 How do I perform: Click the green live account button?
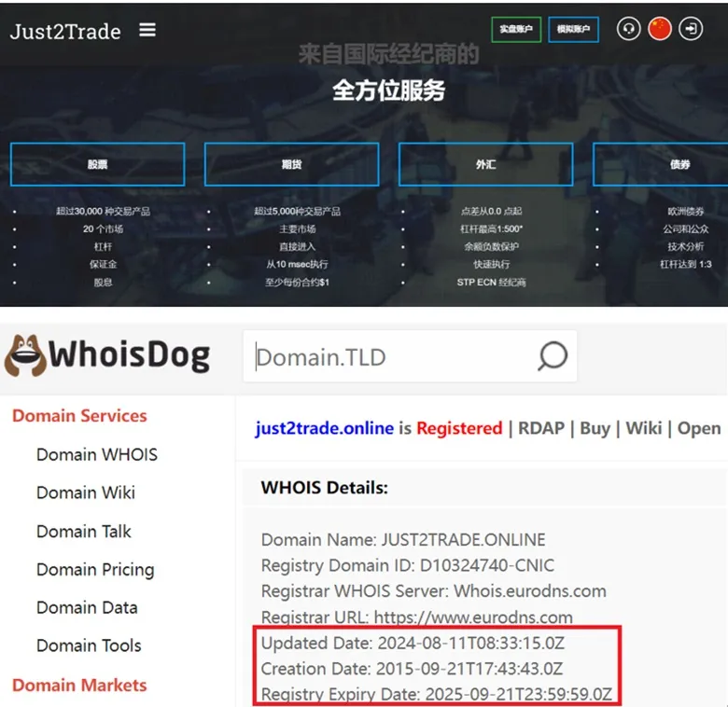[516, 29]
